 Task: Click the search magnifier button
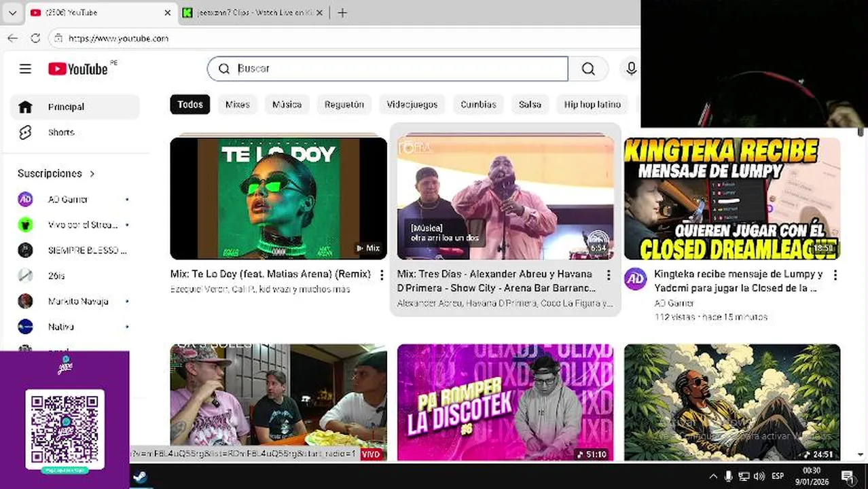[588, 69]
